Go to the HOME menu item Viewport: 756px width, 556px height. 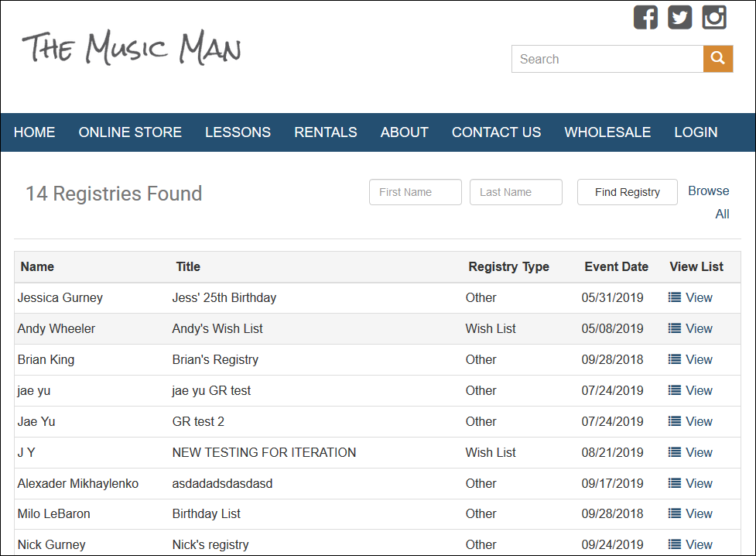34,132
